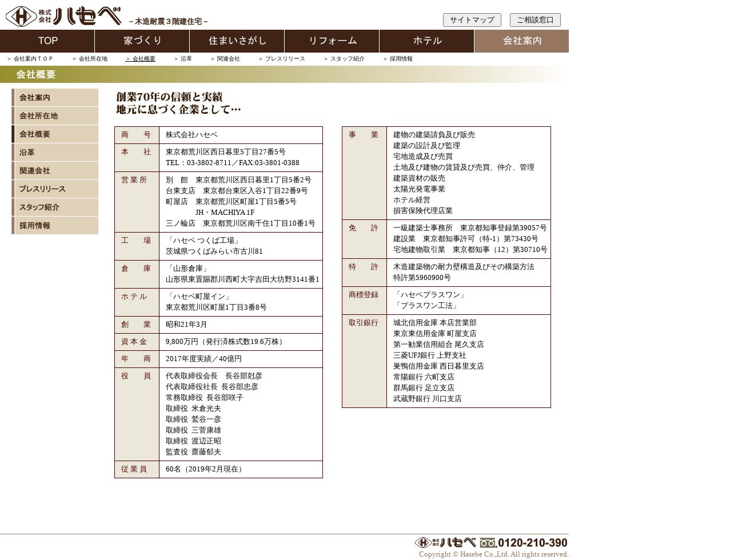Click the JH・MACHIYA 1F text
Viewport: 734px width, 560px height.
click(x=225, y=213)
